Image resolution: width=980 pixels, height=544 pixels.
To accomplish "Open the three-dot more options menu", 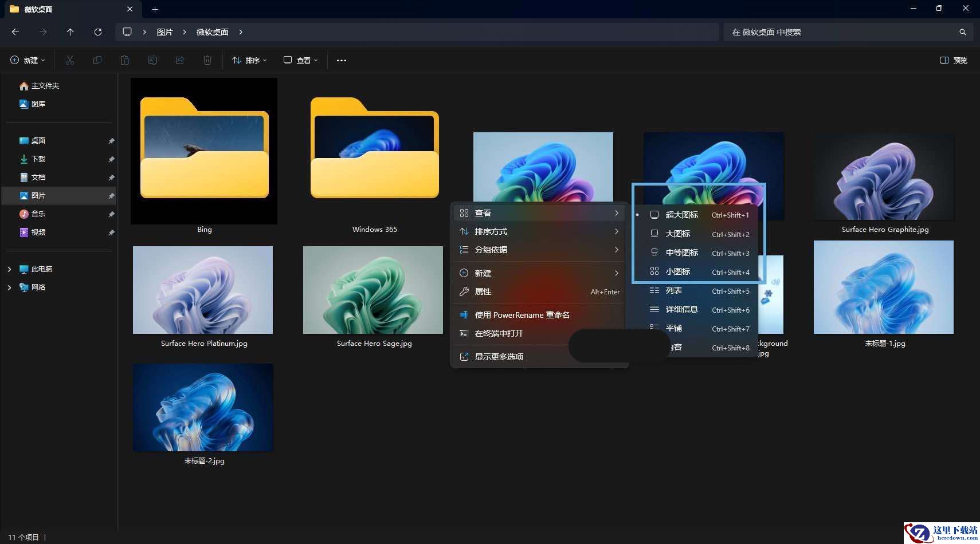I will [342, 60].
